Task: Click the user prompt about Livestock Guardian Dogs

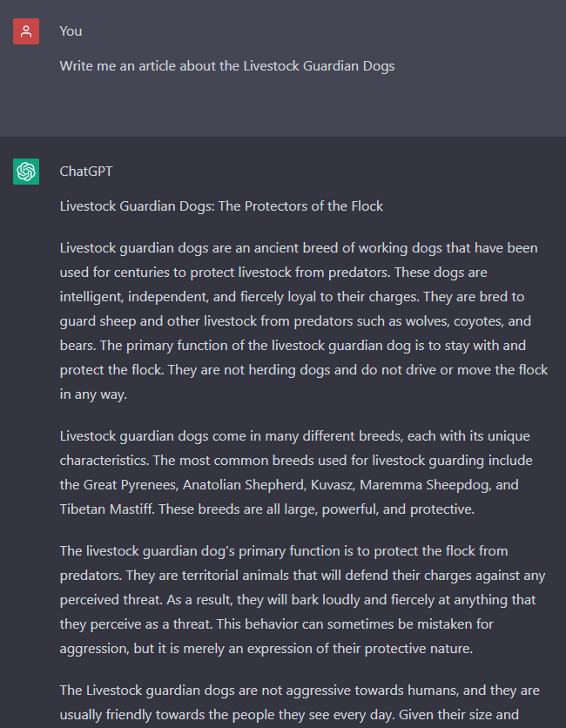Action: (227, 66)
